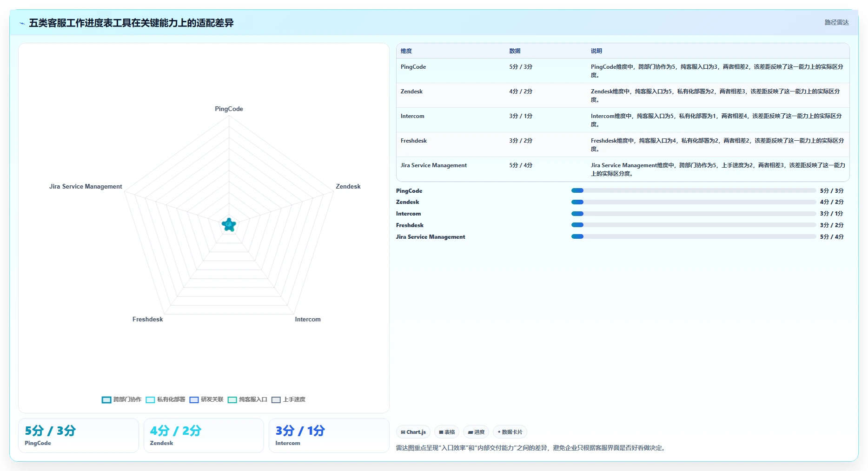This screenshot has width=868, height=471.
Task: Click the 表格 tag chip
Action: coord(447,432)
